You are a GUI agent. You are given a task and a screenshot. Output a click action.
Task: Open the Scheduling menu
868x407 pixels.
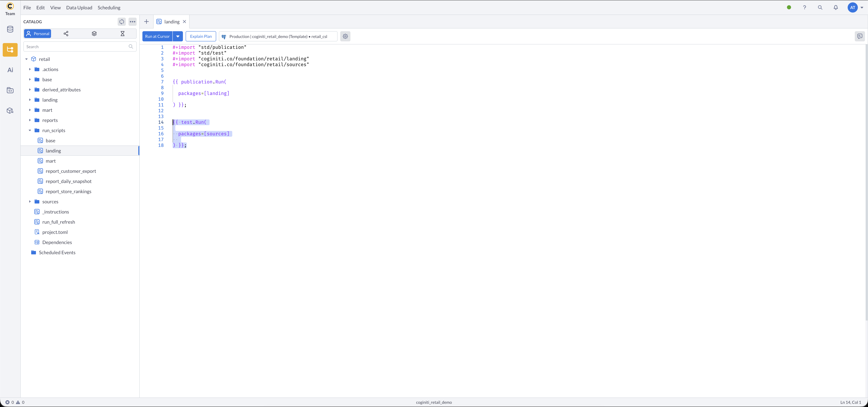point(108,7)
